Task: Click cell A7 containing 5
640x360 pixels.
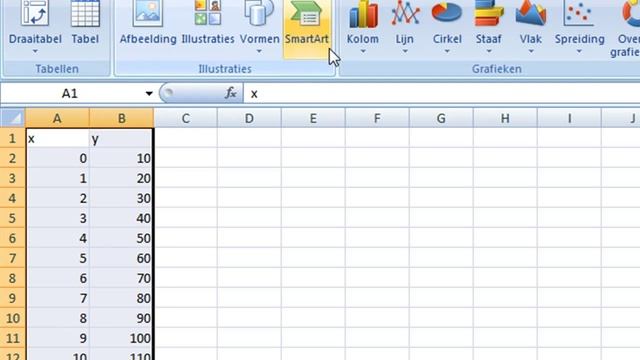Action: coord(58,258)
